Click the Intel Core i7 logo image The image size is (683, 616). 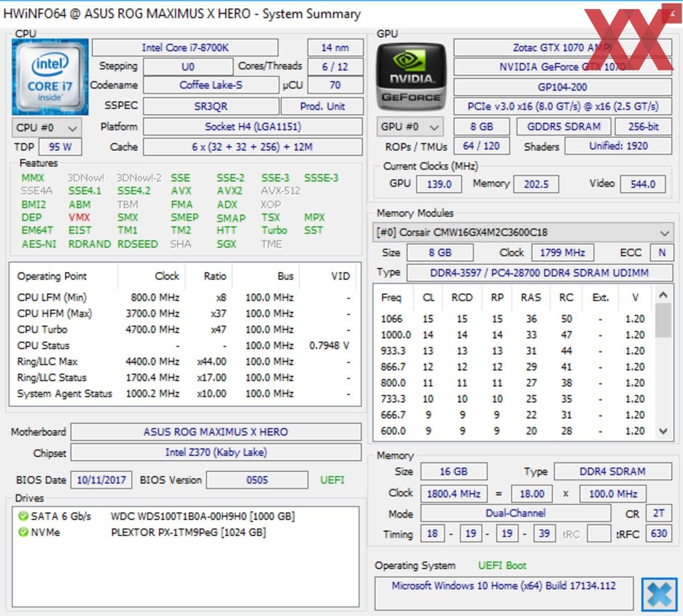(x=50, y=77)
